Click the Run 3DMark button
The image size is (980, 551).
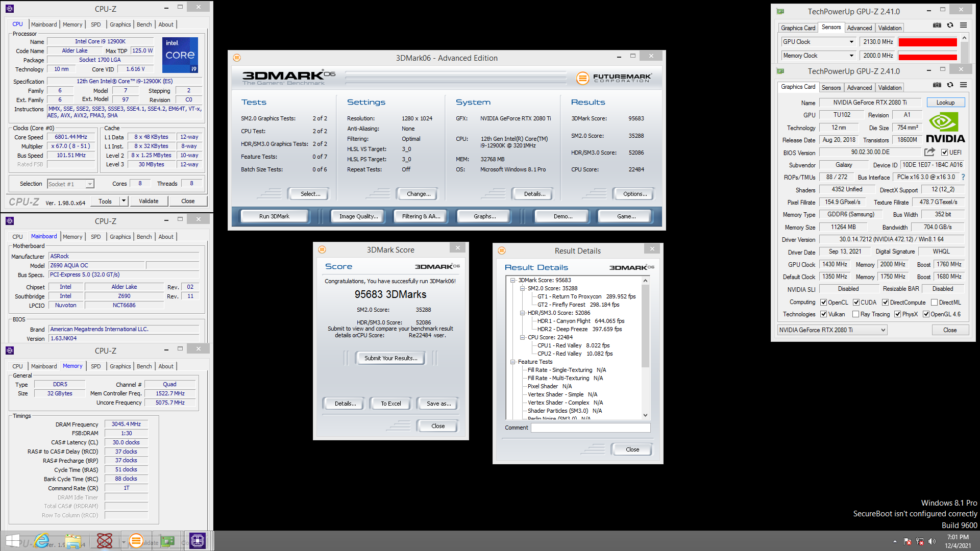tap(274, 216)
